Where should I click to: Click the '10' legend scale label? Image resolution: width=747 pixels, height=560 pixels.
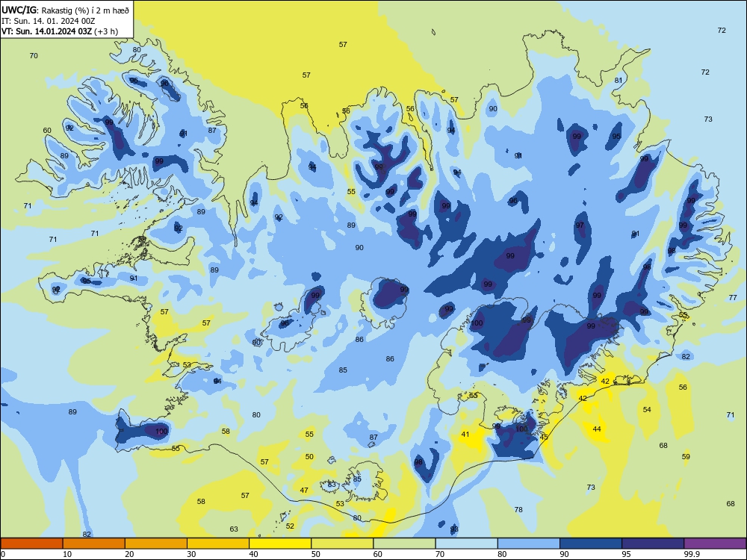67,554
